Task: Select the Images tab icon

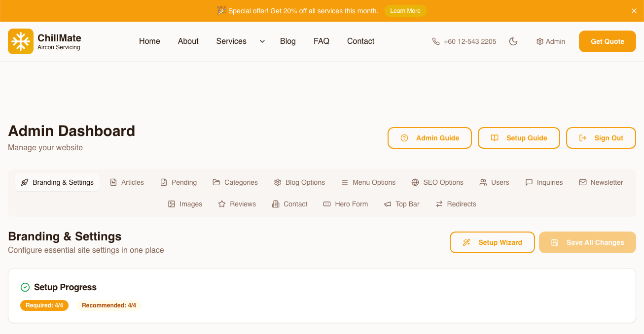Action: click(x=172, y=203)
